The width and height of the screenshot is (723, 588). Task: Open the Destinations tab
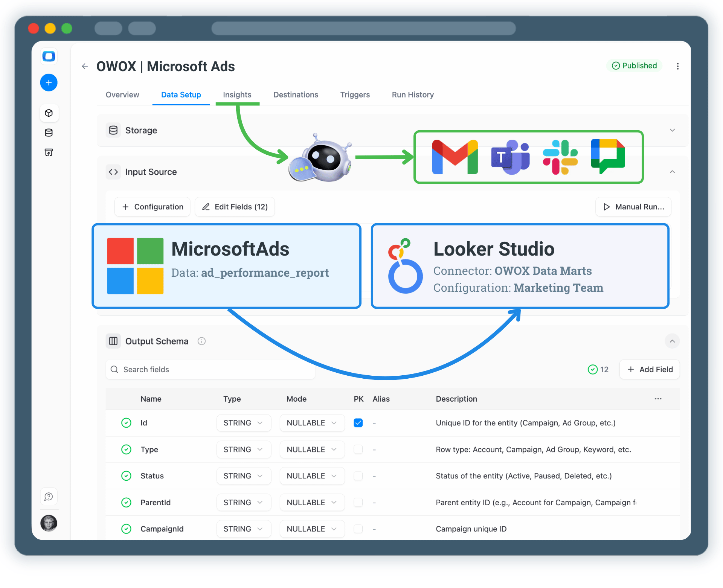pos(296,95)
